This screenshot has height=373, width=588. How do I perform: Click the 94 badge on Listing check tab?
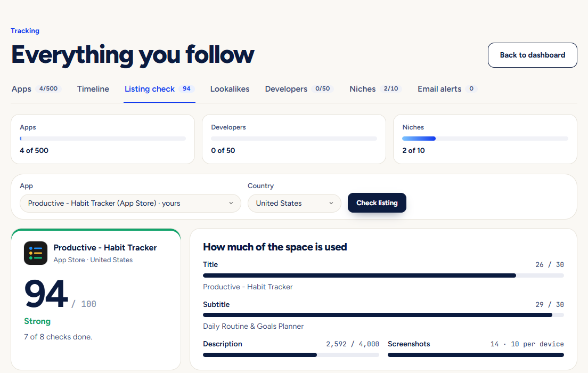click(x=186, y=88)
